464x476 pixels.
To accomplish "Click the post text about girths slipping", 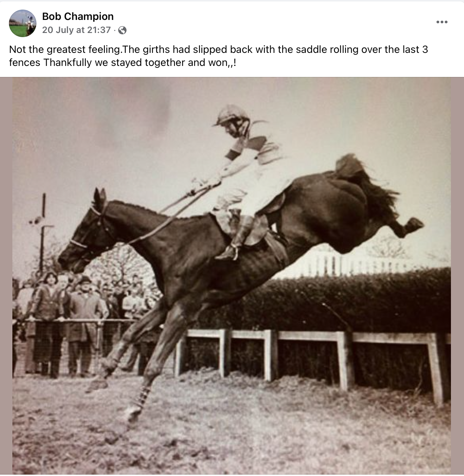I will [219, 56].
